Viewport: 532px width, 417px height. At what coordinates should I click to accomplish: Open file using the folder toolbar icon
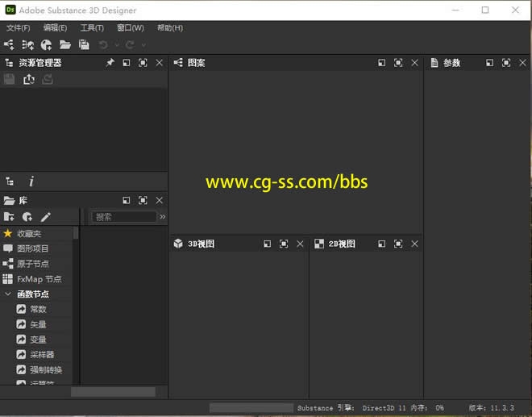point(65,45)
